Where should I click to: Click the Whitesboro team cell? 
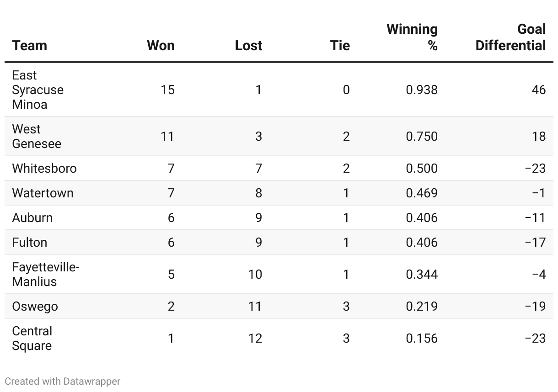(44, 168)
